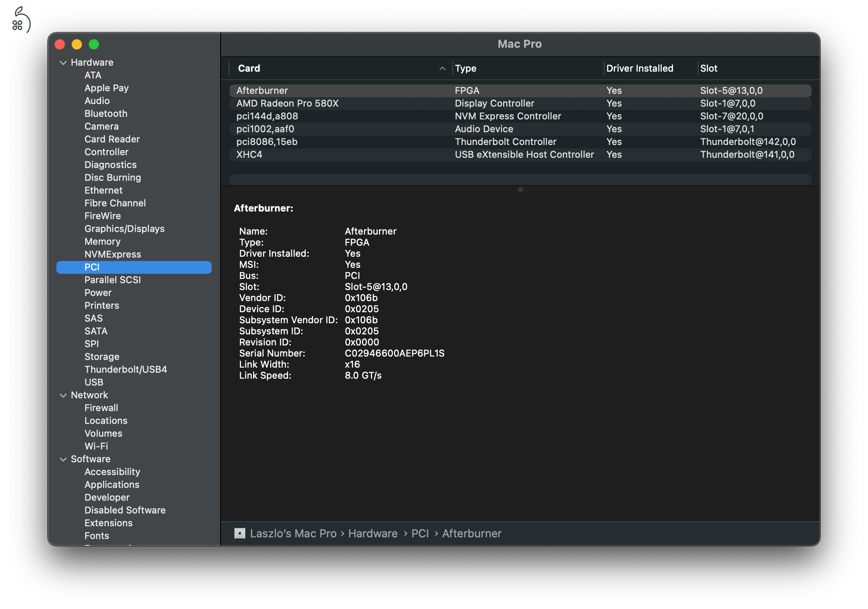The image size is (868, 609).
Task: Click the Revision ID value 0x0000
Action: point(361,342)
